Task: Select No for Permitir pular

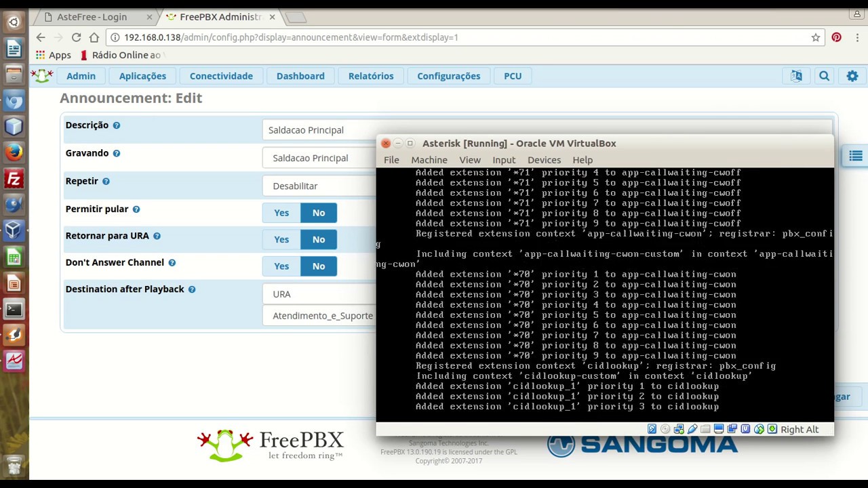Action: click(319, 213)
